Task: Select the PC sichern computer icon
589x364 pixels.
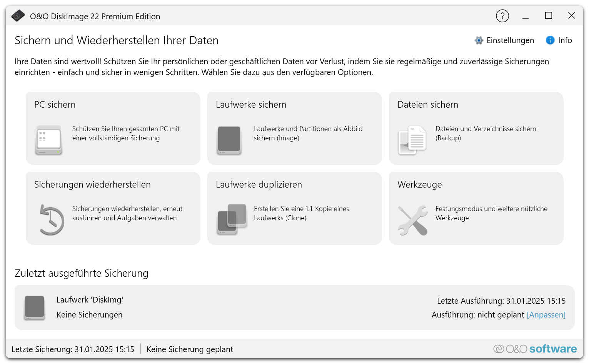Action: pyautogui.click(x=48, y=140)
